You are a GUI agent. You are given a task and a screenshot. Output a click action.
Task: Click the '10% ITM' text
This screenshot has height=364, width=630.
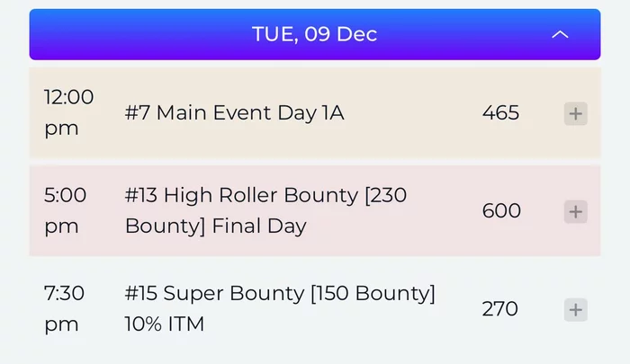coord(165,324)
